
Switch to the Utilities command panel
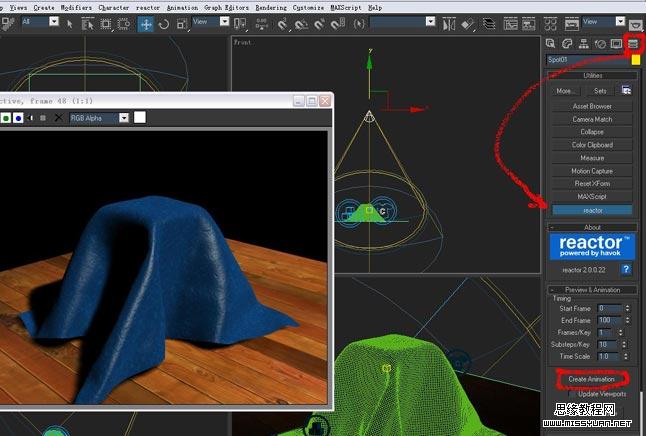click(x=633, y=43)
